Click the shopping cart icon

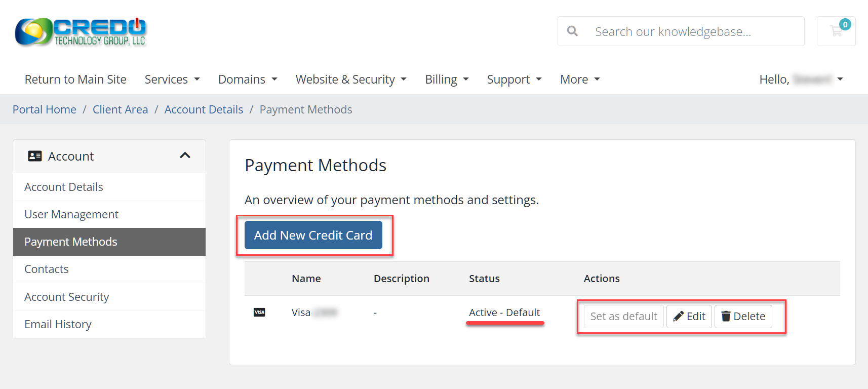click(x=836, y=31)
